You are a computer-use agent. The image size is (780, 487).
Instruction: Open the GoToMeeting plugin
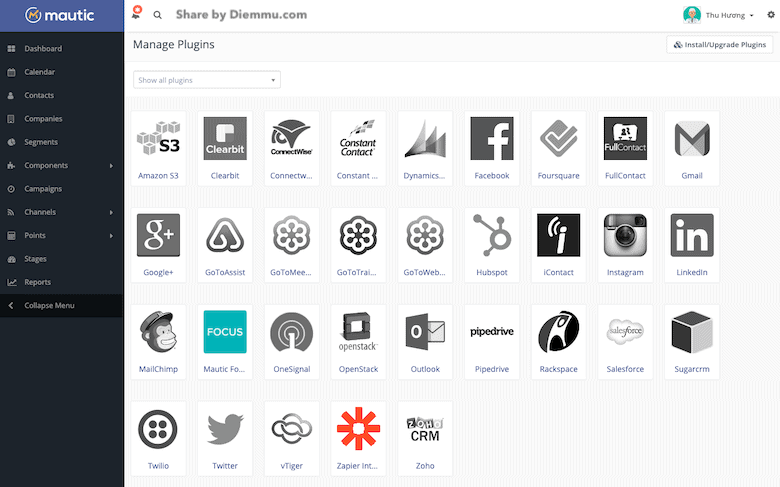pos(292,245)
